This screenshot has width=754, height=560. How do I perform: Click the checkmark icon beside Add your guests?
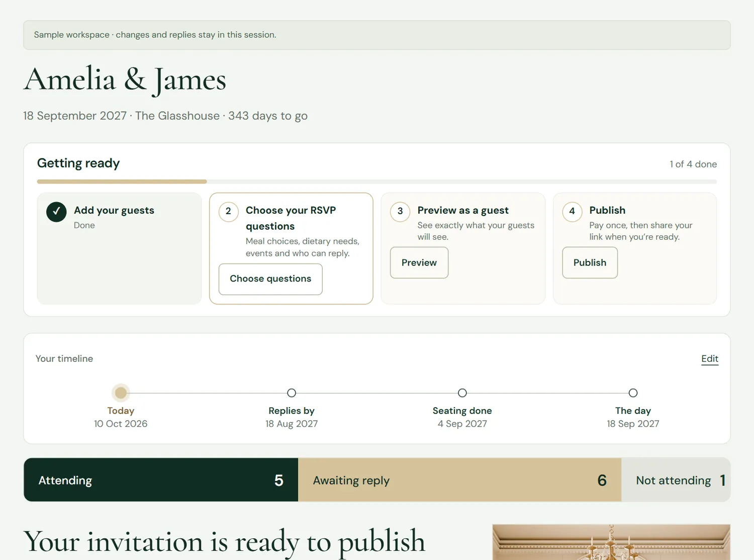pyautogui.click(x=56, y=212)
